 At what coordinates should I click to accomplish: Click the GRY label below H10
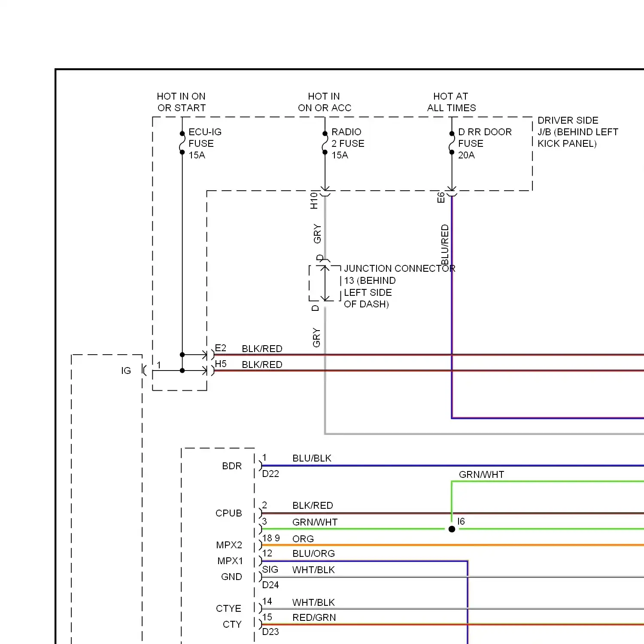point(317,234)
